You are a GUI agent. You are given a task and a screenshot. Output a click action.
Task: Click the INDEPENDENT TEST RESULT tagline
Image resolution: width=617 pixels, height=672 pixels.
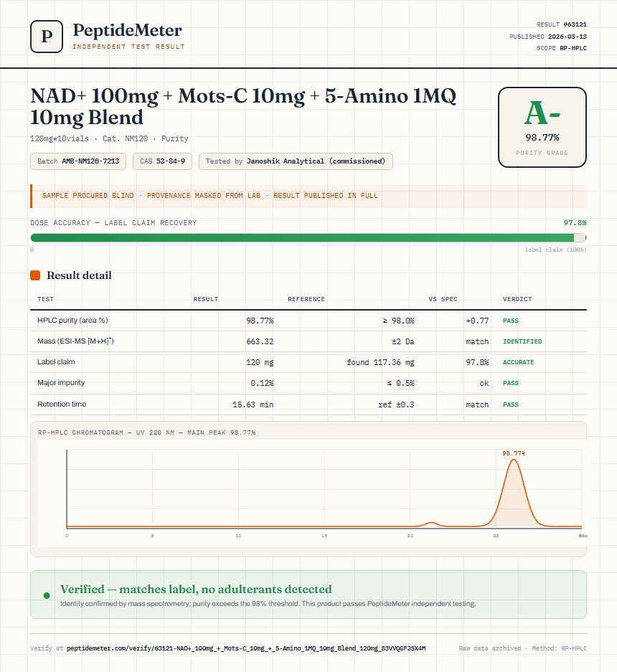128,47
